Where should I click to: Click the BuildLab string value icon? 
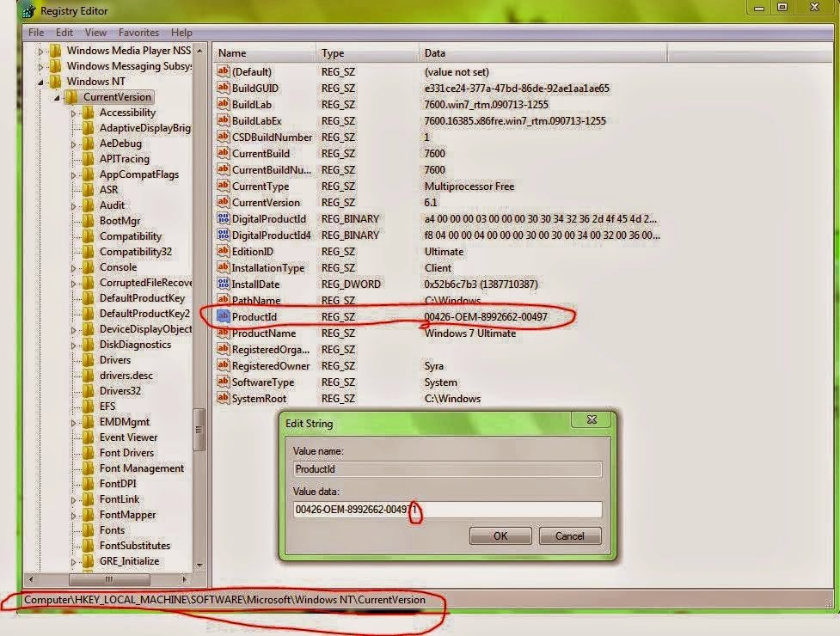pyautogui.click(x=223, y=104)
